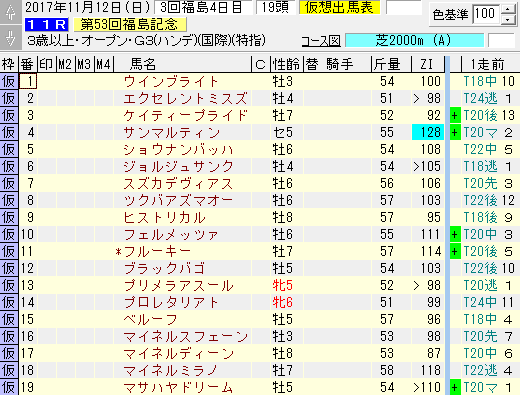Select horse name フルーキー
Screen dimensions: 520x395
[x=157, y=252]
